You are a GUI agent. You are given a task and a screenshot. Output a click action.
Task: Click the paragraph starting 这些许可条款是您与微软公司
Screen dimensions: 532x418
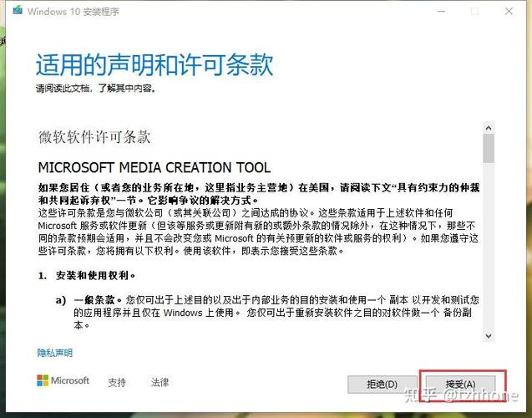(258, 232)
